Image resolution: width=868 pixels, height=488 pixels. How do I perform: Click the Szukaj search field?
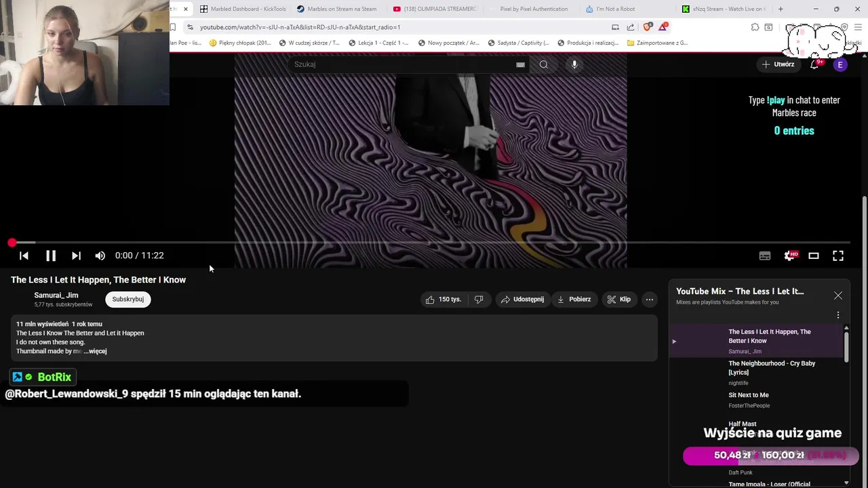[x=403, y=64]
